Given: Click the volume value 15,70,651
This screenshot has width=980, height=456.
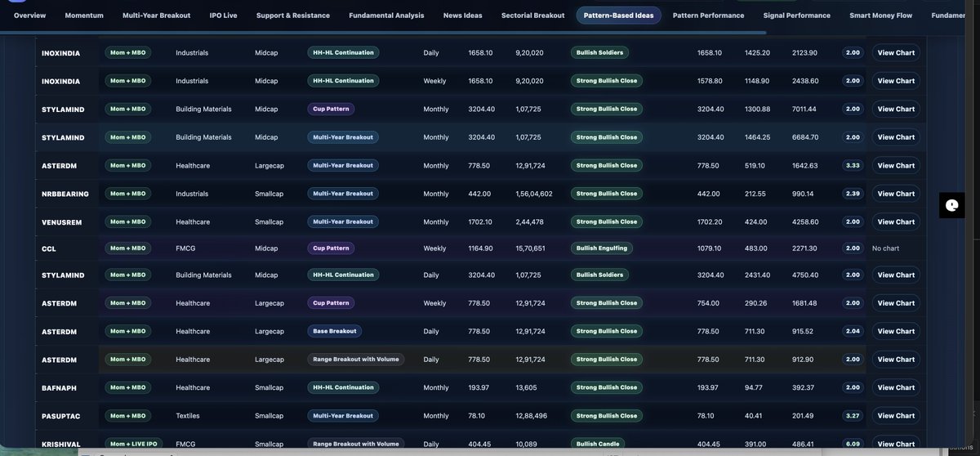Looking at the screenshot, I should pyautogui.click(x=531, y=248).
